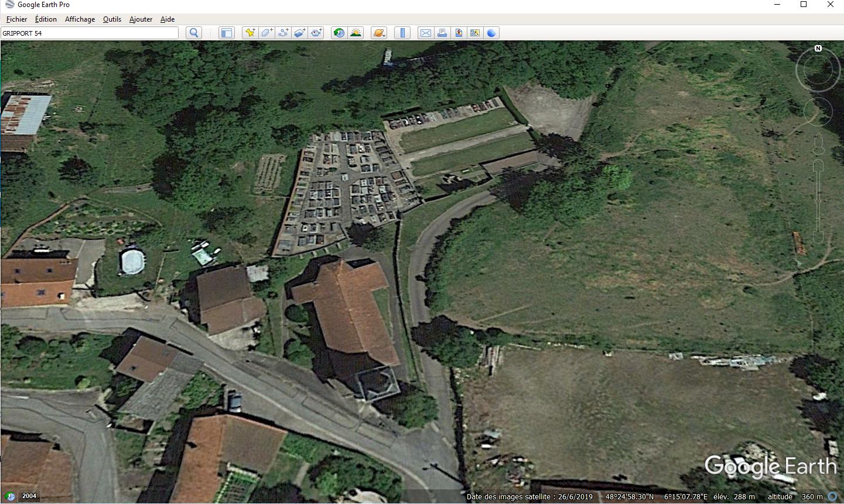844x504 pixels.
Task: Add a path with the toolbar tool
Action: click(x=283, y=33)
